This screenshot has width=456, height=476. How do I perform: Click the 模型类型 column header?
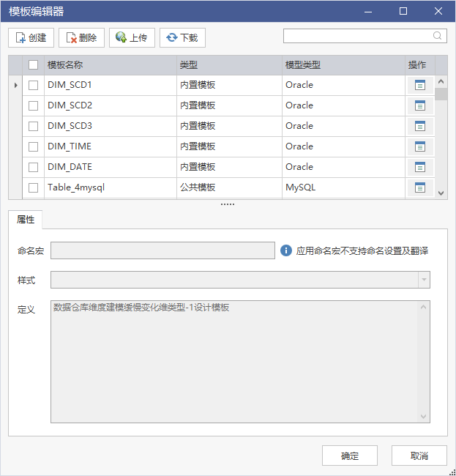(344, 65)
